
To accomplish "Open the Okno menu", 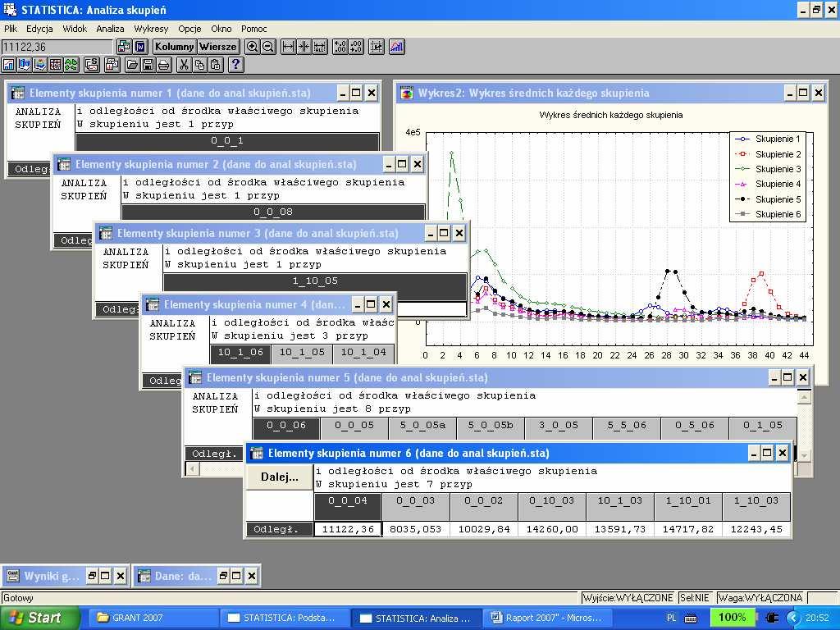I will 221,29.
